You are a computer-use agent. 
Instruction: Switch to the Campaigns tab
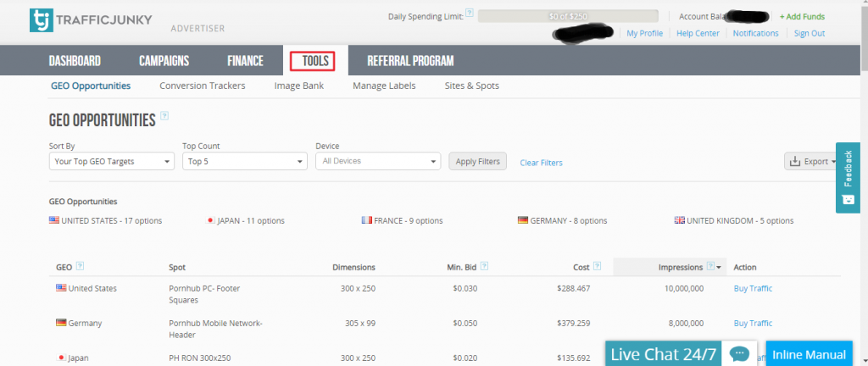pyautogui.click(x=164, y=61)
